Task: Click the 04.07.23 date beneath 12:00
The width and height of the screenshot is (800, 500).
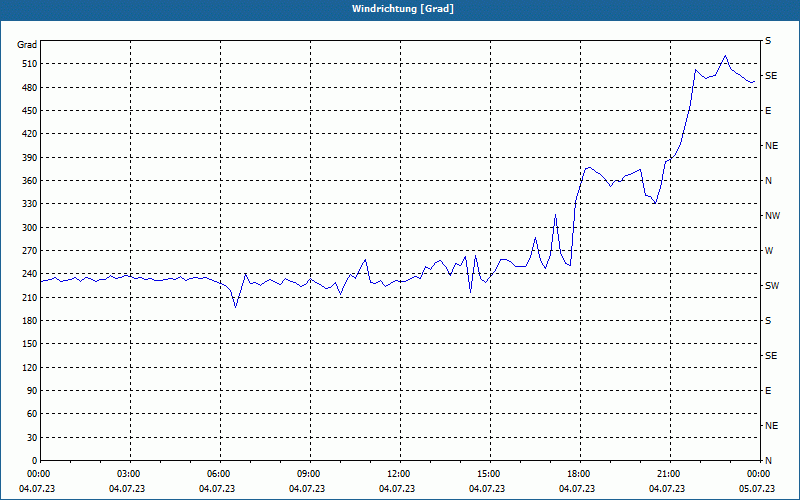Action: [x=397, y=488]
